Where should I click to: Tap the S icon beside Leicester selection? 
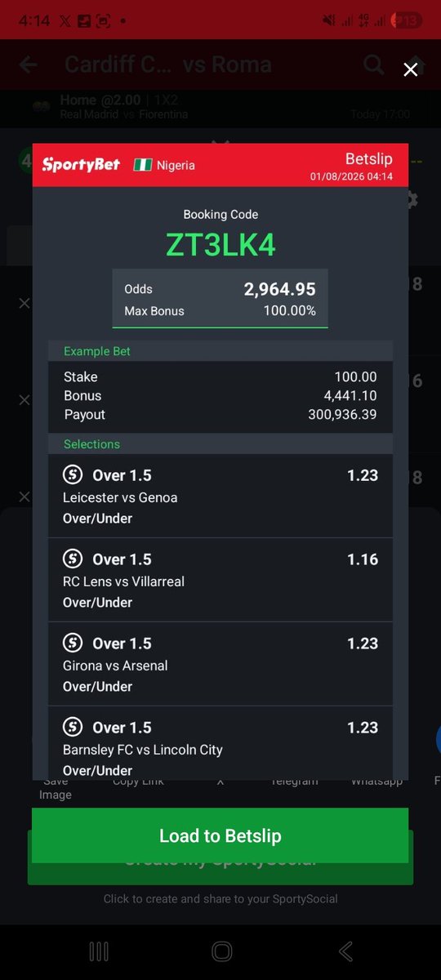73,474
